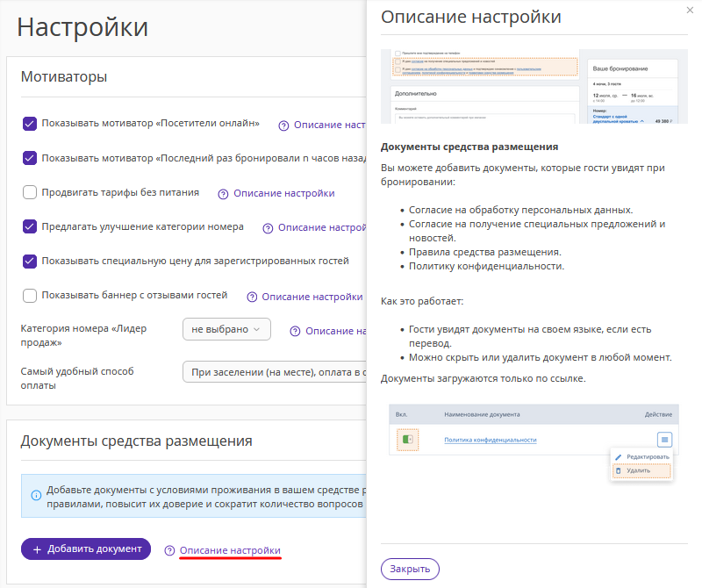Click help icon beside «Продвигать тарифы без питания»

point(223,194)
